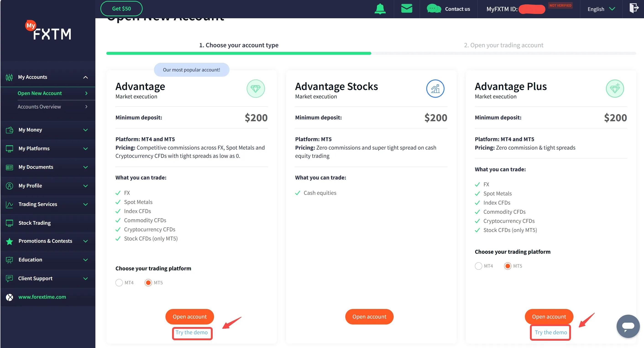The image size is (644, 348).
Task: Click the Trading Services chart icon
Action: tap(10, 205)
